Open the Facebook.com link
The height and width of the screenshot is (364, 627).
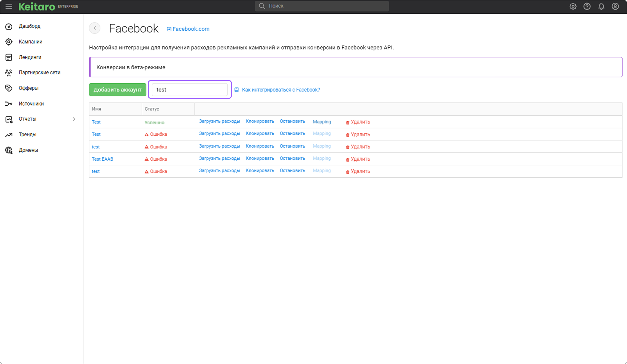191,29
